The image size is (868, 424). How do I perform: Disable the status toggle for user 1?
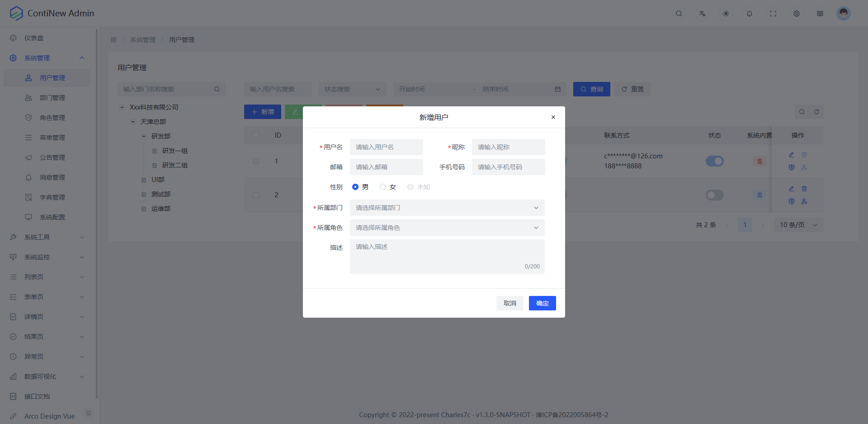714,161
